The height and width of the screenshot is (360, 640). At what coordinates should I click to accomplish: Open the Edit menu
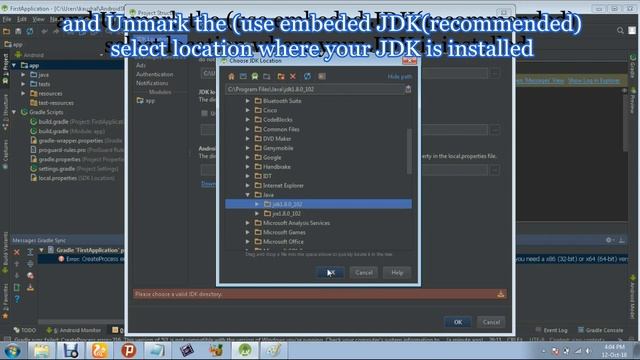pyautogui.click(x=22, y=19)
